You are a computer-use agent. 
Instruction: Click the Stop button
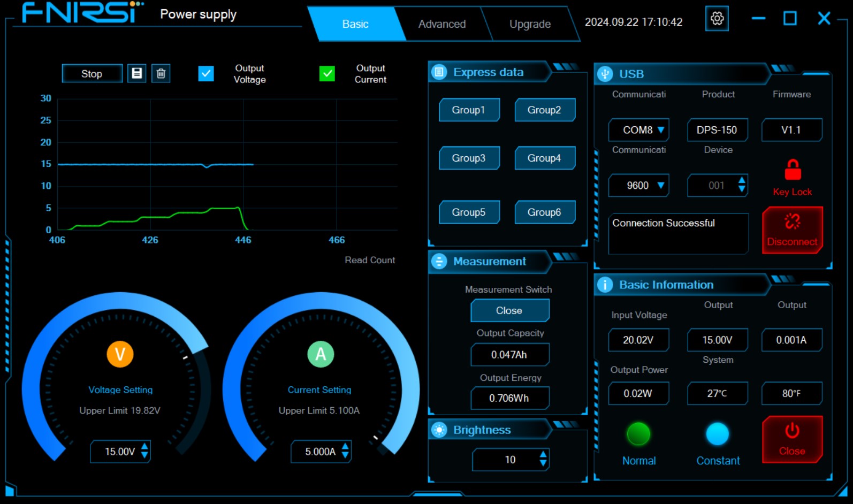(92, 74)
